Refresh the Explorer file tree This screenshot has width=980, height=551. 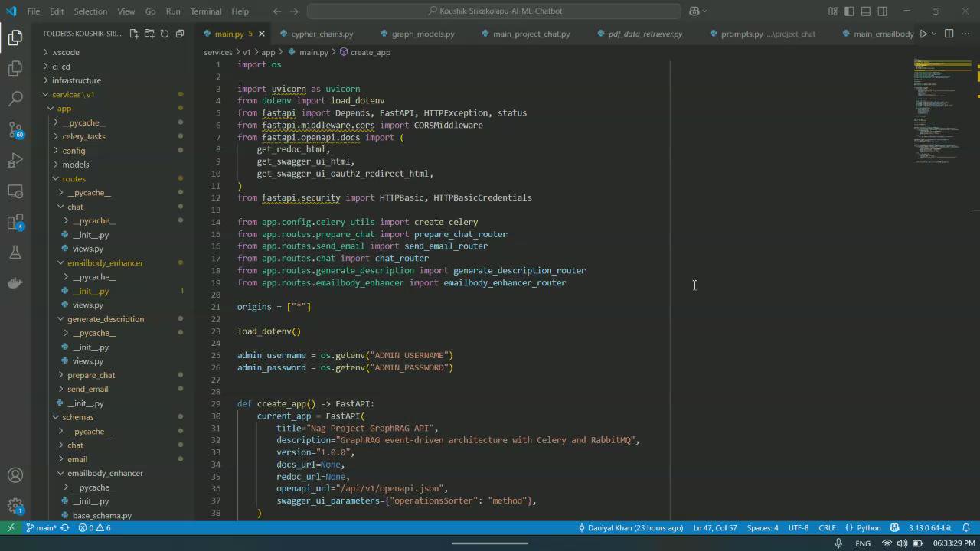165,34
